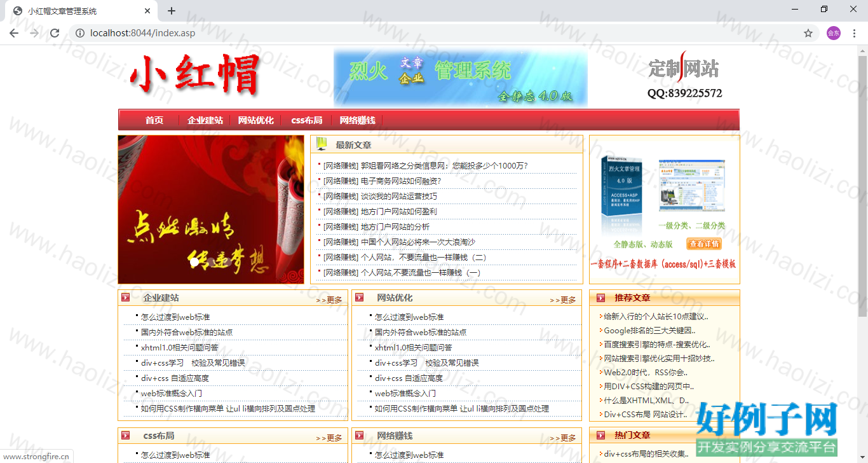Viewport: 868px width, 463px height.
Task: Open Web2.0时代,RSS你会 article
Action: click(646, 372)
